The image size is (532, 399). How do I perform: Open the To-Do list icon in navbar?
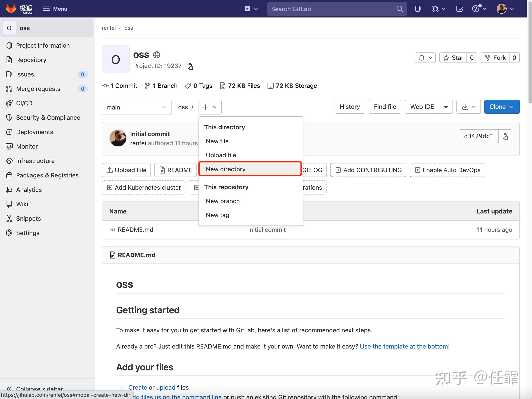pos(459,9)
